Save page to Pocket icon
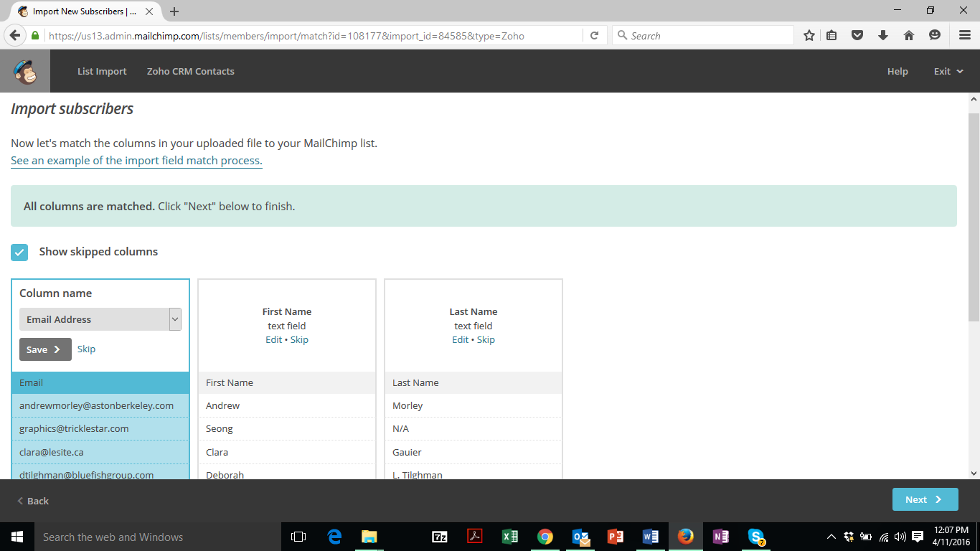This screenshot has height=551, width=980. click(857, 35)
